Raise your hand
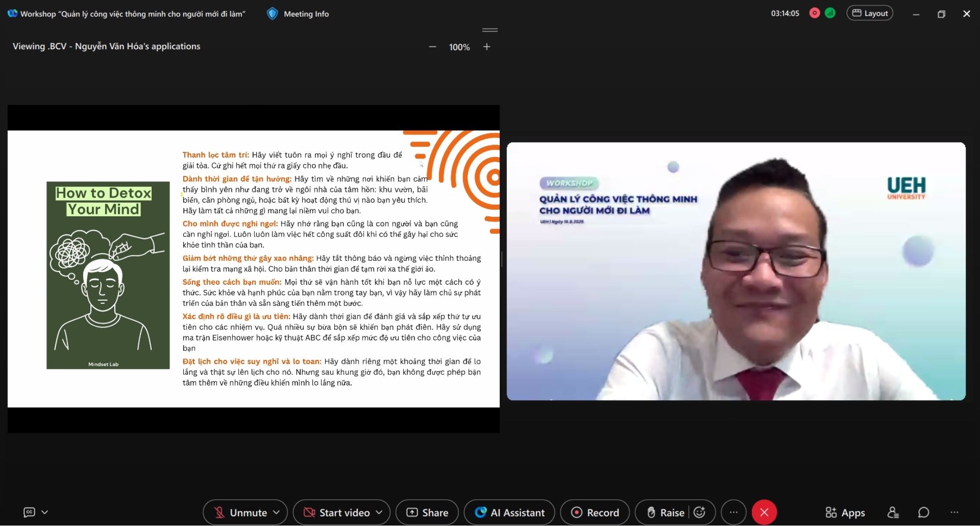Viewport: 980px width, 526px height. tap(665, 513)
